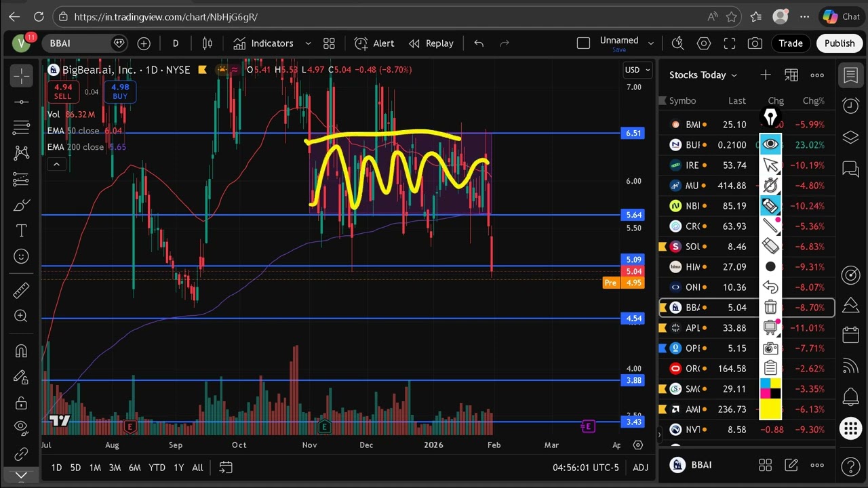868x488 pixels.
Task: Click the 4.94 SELL button
Action: point(63,91)
